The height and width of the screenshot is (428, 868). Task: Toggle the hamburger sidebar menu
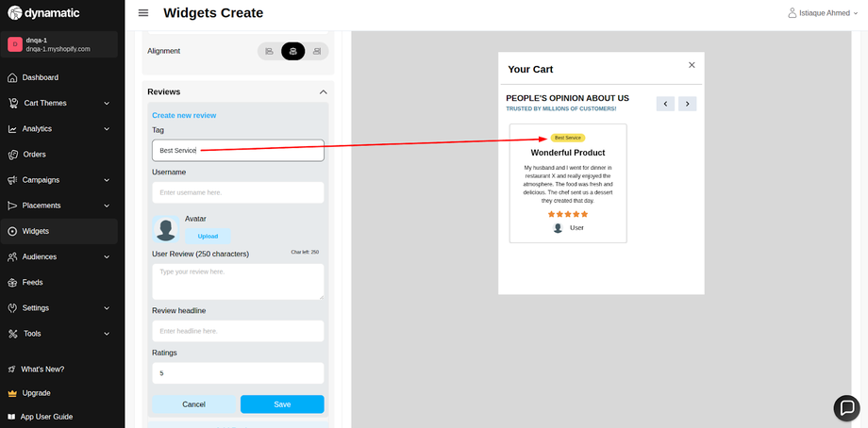click(143, 13)
